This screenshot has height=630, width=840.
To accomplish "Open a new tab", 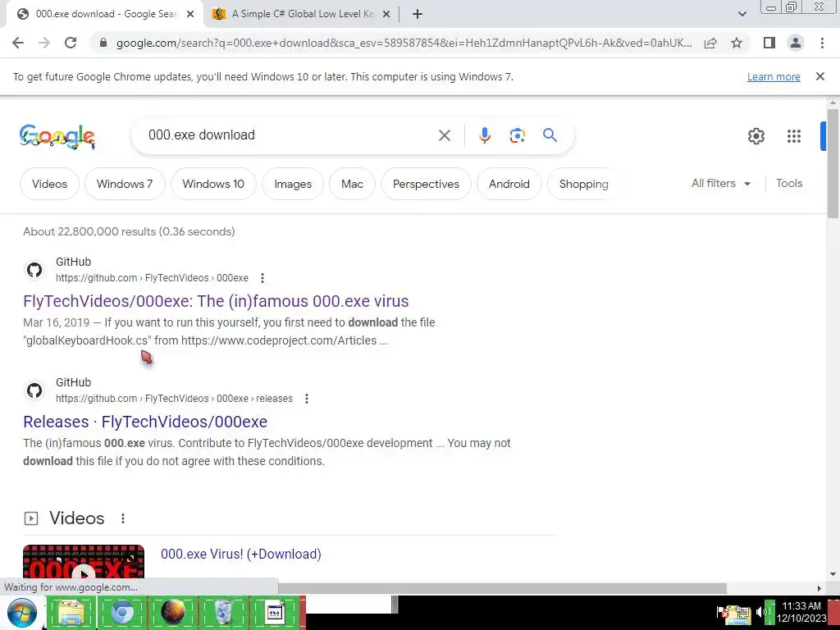I will (418, 14).
